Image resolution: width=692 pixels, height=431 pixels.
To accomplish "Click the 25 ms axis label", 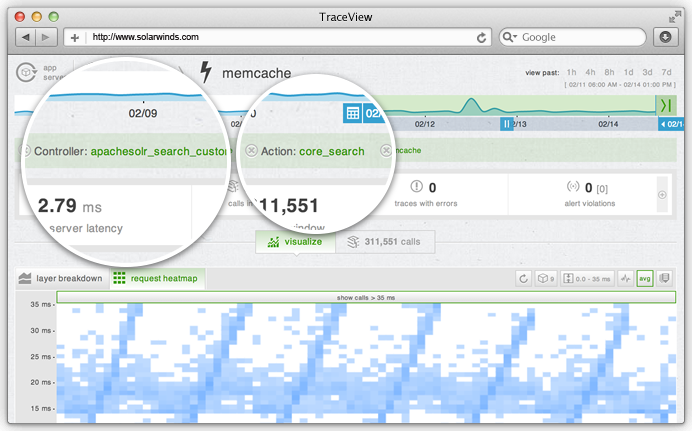I will 41,356.
